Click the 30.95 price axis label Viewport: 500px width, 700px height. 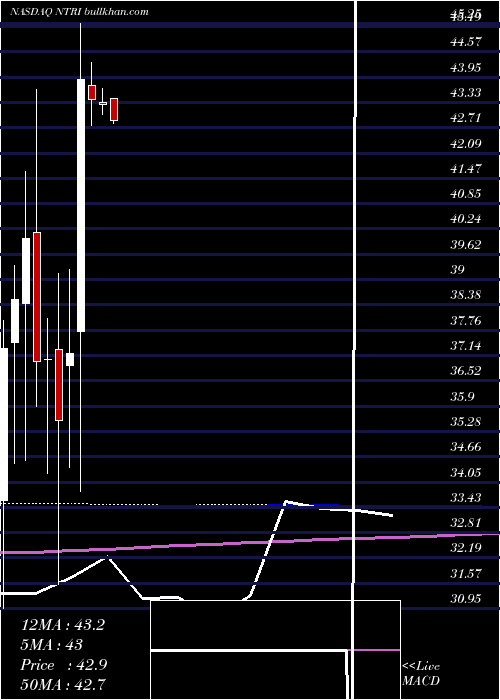pos(466,599)
